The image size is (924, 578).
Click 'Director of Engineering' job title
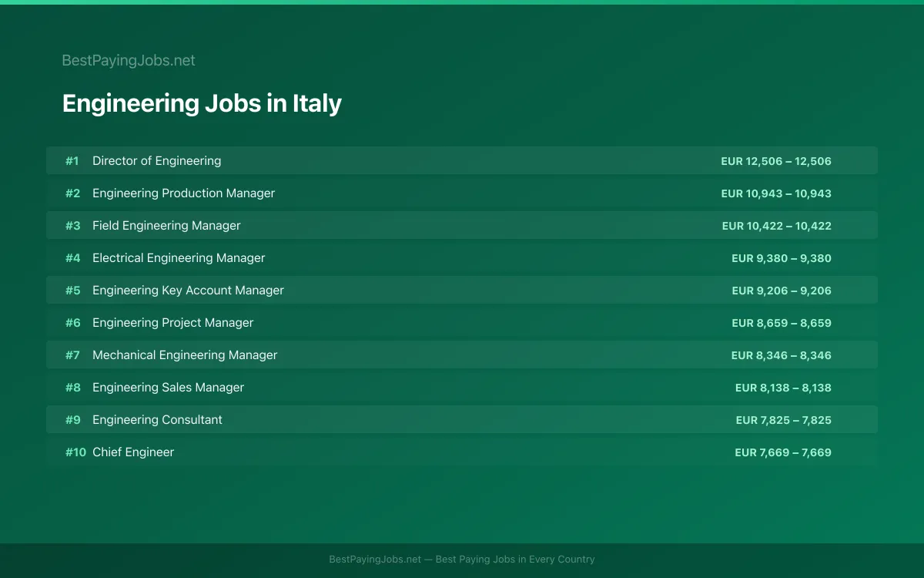(x=156, y=161)
